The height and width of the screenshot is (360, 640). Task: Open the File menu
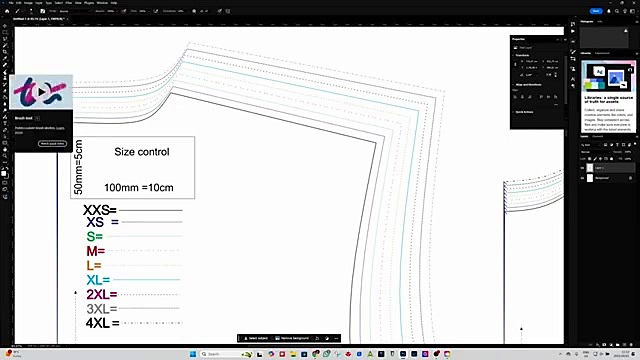tap(11, 2)
